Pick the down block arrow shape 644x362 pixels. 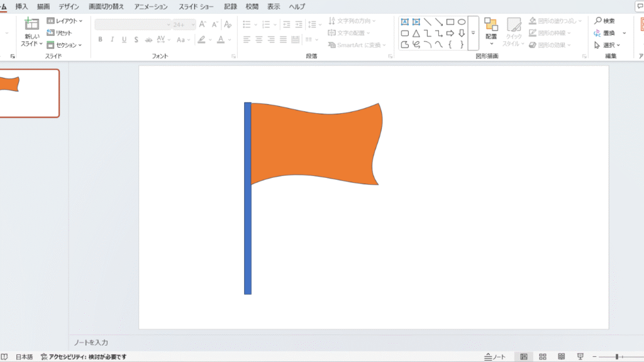point(462,33)
